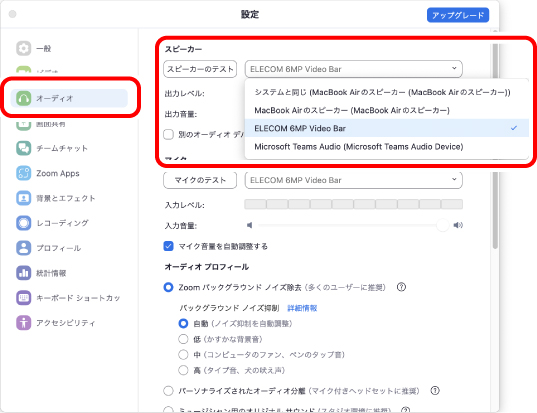
Task: Click the input volume (入力音量) slider knob
Action: [x=442, y=225]
